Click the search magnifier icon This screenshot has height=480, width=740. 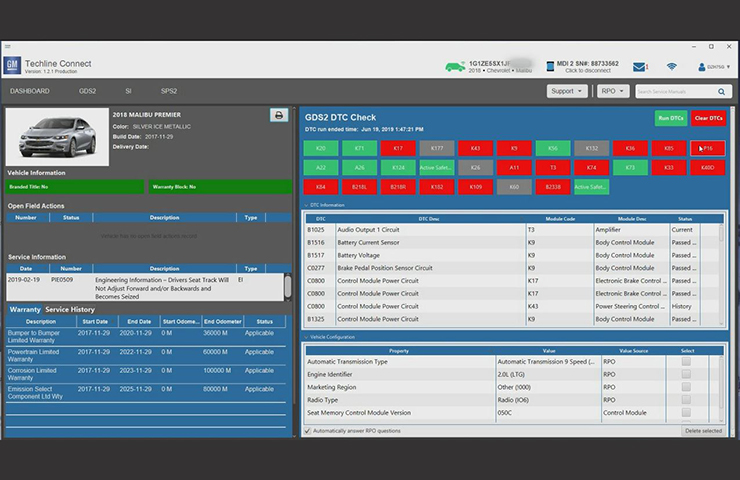click(721, 92)
